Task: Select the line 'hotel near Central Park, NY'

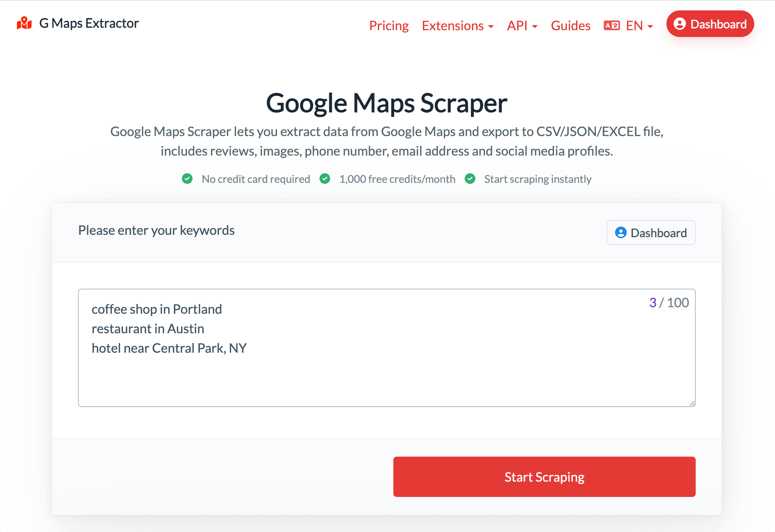Action: tap(169, 348)
